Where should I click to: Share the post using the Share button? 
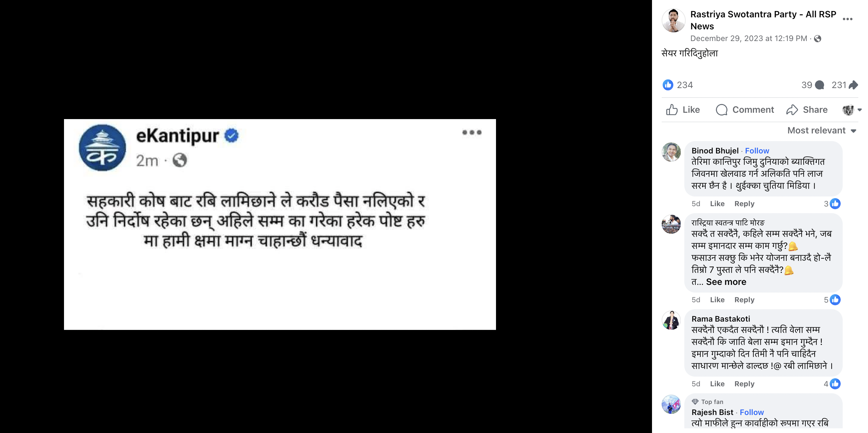(806, 110)
